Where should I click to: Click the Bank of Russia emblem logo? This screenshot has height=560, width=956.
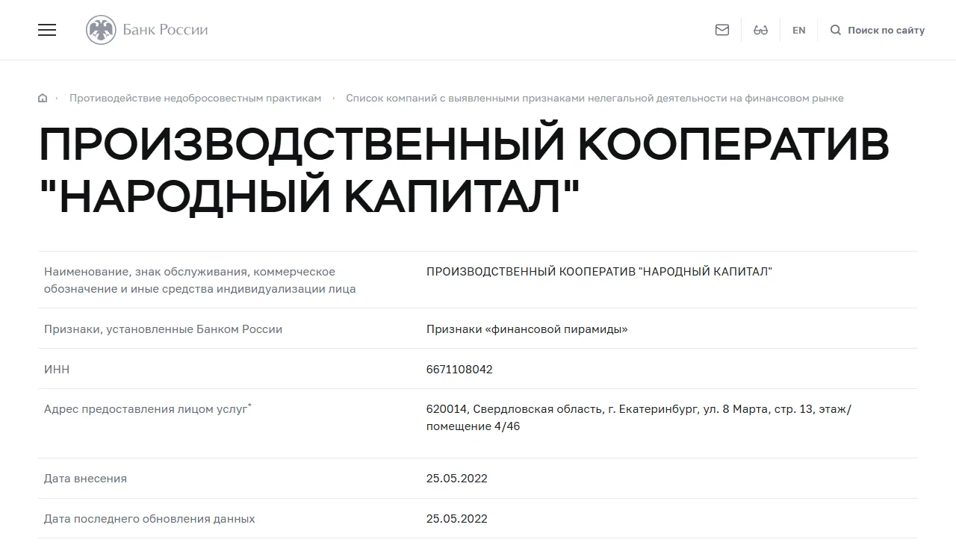pyautogui.click(x=101, y=30)
